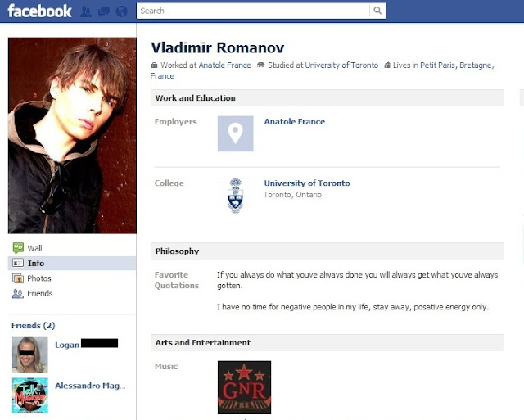Screen dimensions: 524x420
Task: Open Alessandro Mag... friend profile
Action: click(x=90, y=386)
